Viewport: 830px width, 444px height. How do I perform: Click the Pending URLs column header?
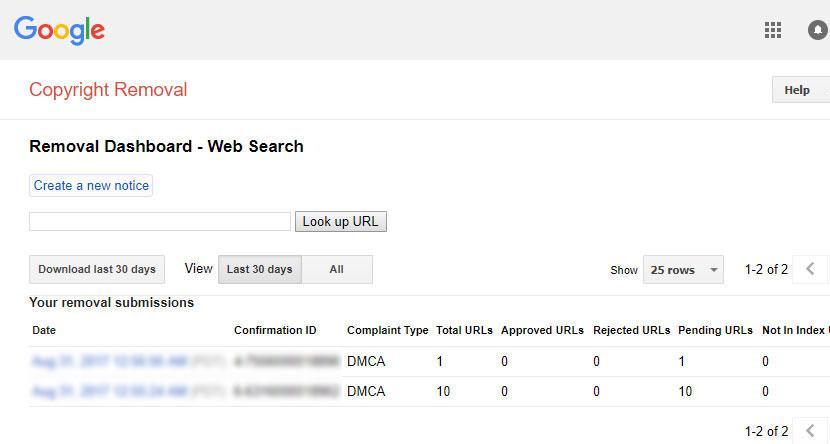point(715,330)
